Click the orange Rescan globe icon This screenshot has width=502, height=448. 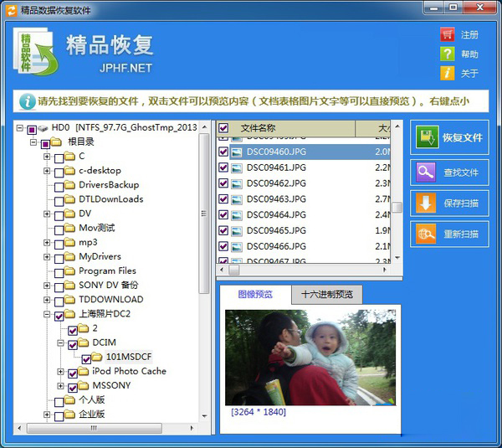tap(426, 234)
